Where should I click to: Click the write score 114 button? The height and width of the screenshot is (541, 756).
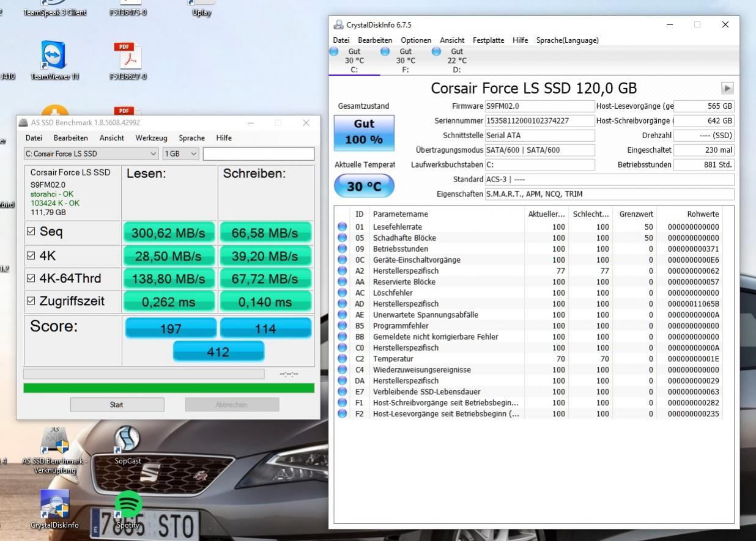pyautogui.click(x=265, y=328)
